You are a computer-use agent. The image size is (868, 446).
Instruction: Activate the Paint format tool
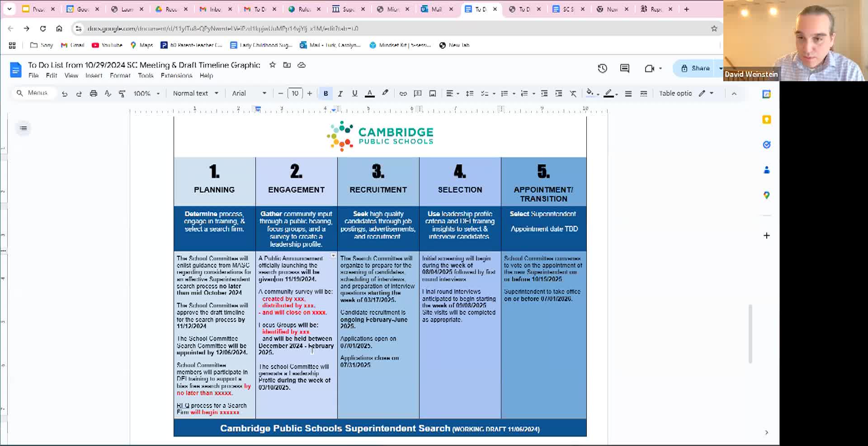pos(122,94)
